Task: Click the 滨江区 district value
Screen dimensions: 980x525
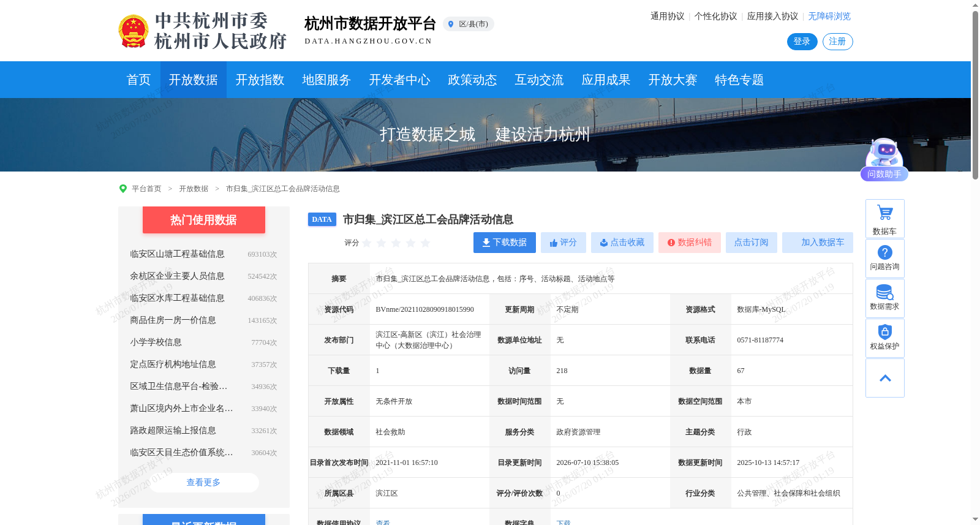Action: (386, 493)
